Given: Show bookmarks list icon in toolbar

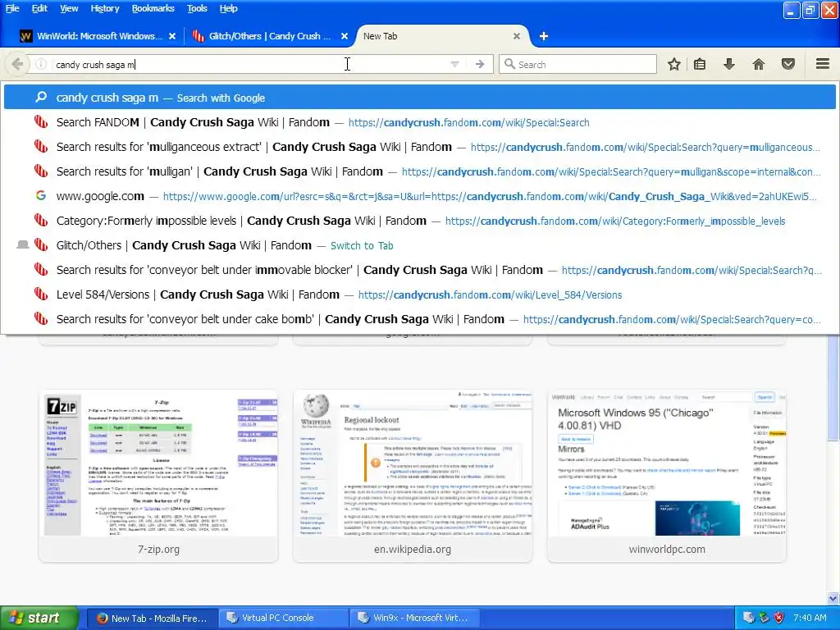Looking at the screenshot, I should 700,64.
